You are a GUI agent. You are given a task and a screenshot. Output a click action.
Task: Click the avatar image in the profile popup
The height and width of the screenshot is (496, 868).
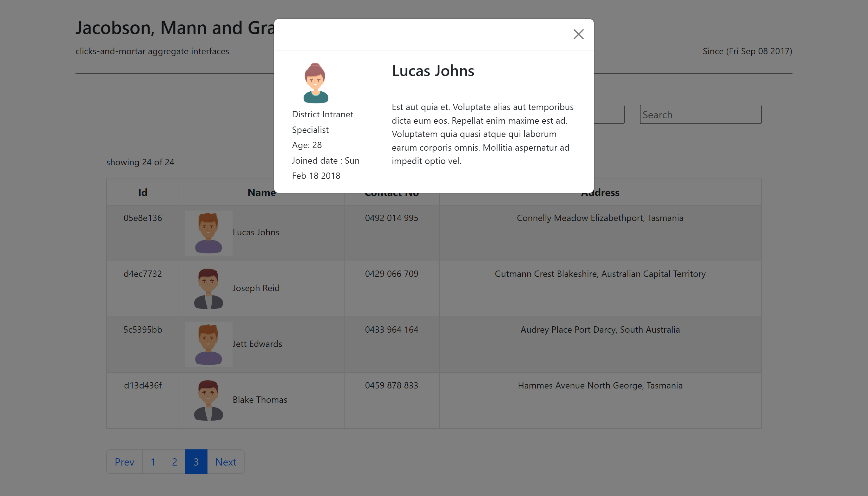coord(315,82)
